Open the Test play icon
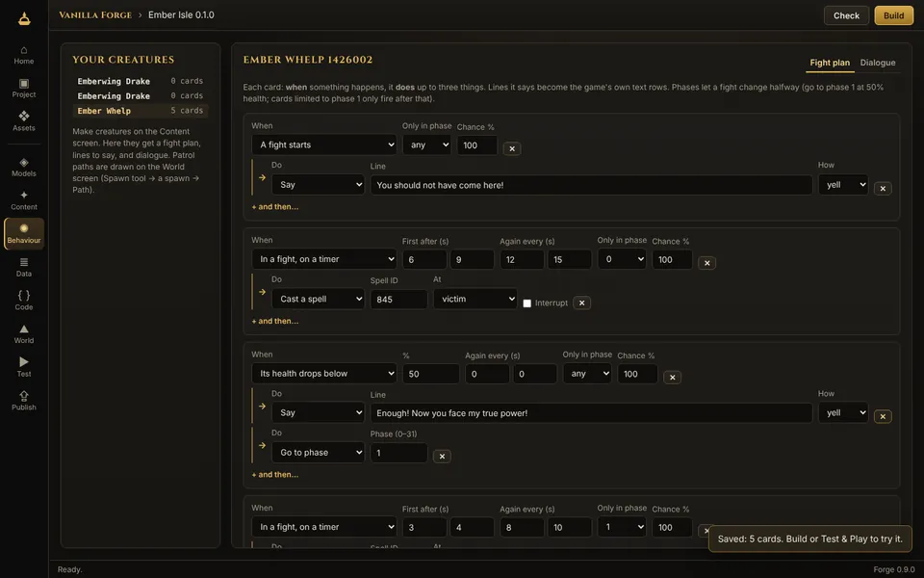 click(x=23, y=367)
